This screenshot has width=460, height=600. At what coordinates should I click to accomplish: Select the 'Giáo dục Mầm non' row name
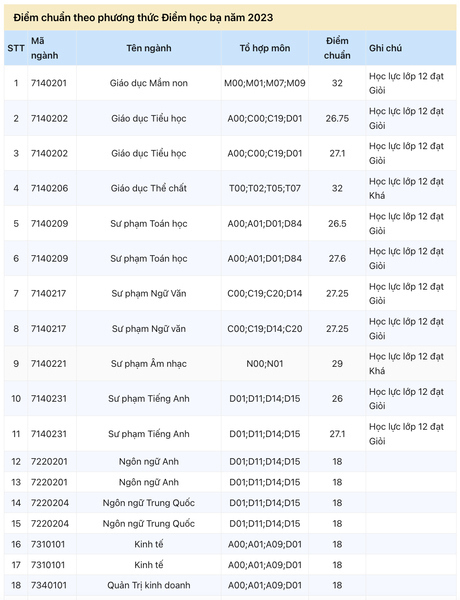pyautogui.click(x=149, y=83)
